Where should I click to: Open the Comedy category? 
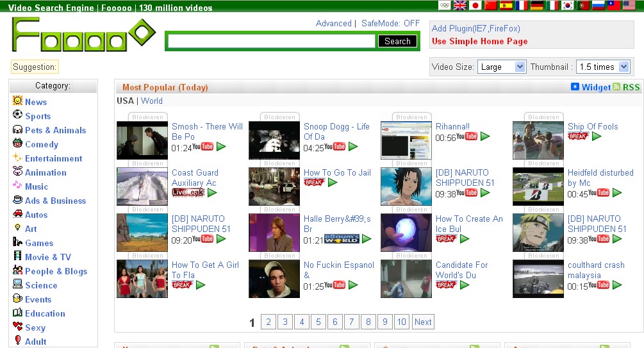pos(42,144)
